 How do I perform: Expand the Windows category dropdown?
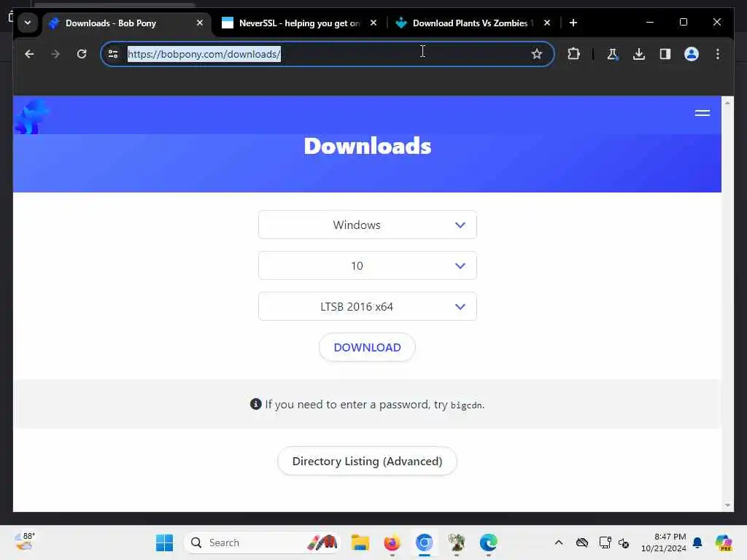pyautogui.click(x=368, y=225)
